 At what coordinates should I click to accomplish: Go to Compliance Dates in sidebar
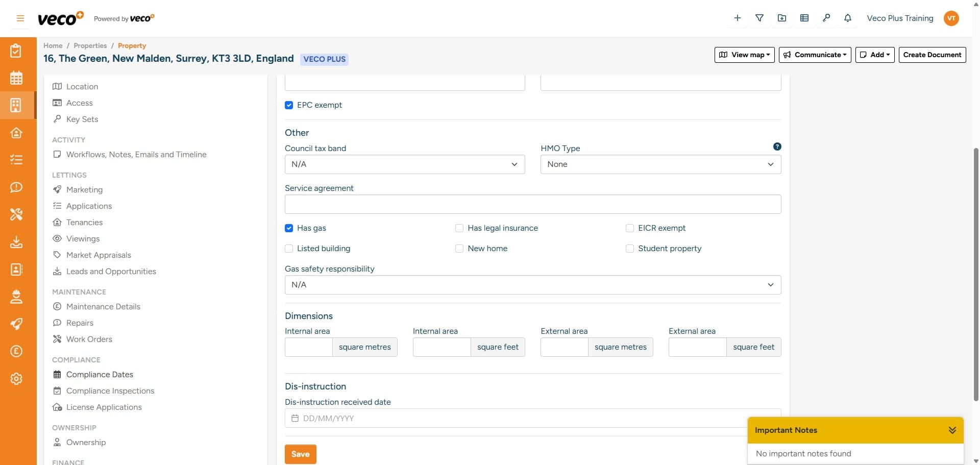(x=100, y=375)
